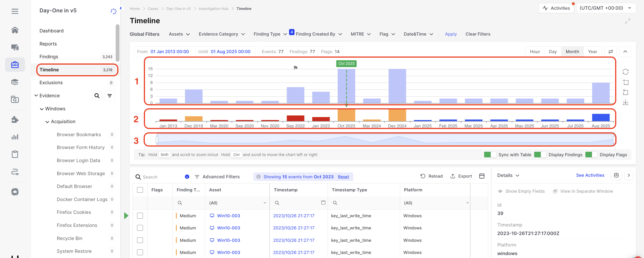This screenshot has width=644, height=258.
Task: Check the select-all header checkbox
Action: tap(140, 190)
